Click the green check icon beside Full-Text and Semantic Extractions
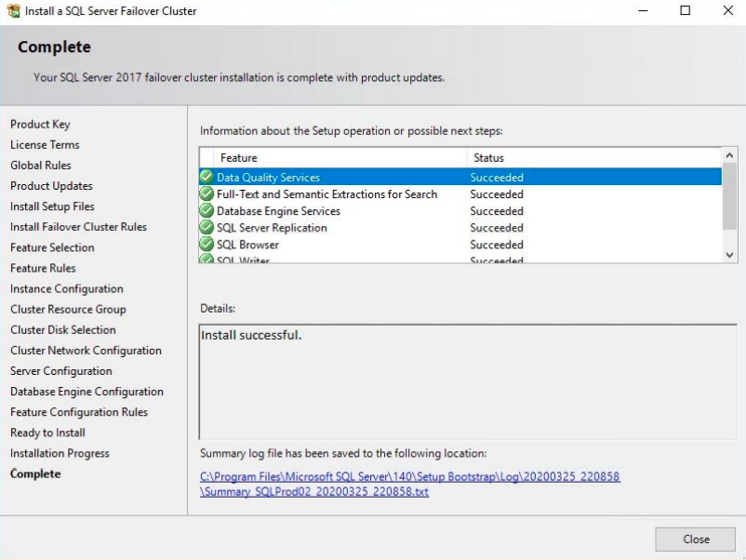 click(206, 193)
